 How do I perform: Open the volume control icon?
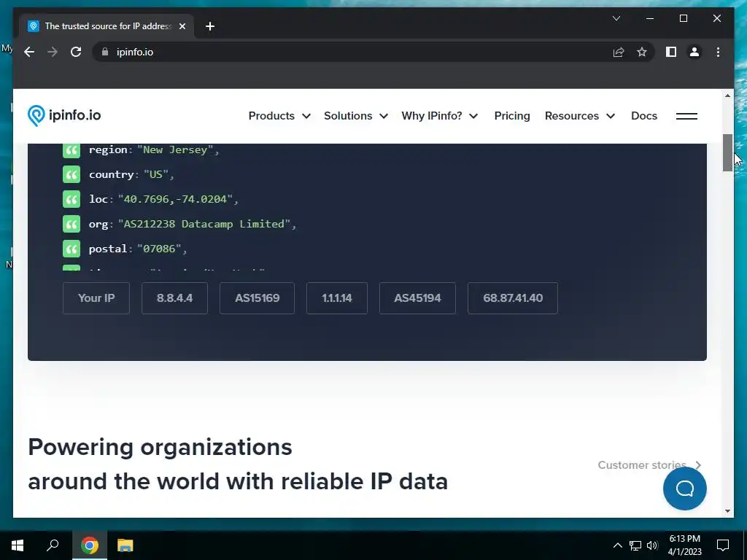point(652,545)
